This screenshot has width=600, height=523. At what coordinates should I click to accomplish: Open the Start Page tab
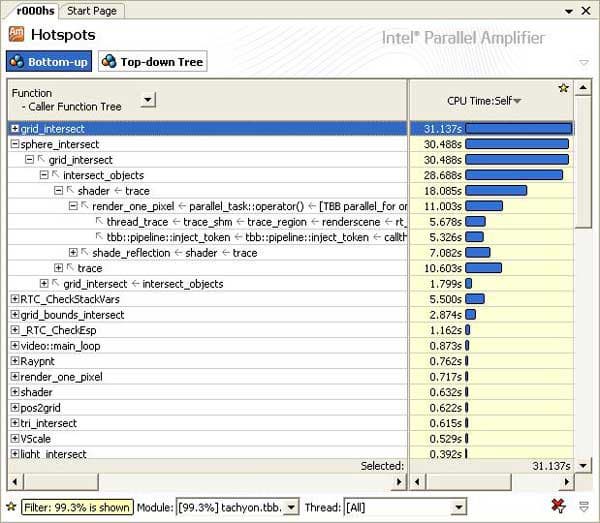92,11
